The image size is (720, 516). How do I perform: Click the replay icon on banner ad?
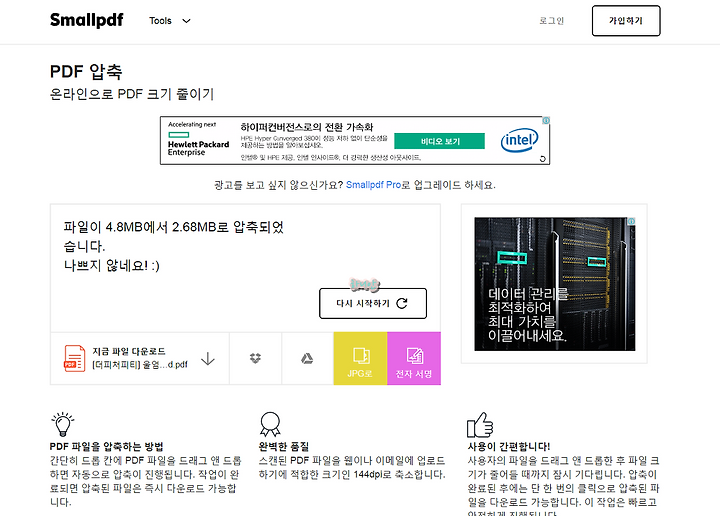coord(543,159)
